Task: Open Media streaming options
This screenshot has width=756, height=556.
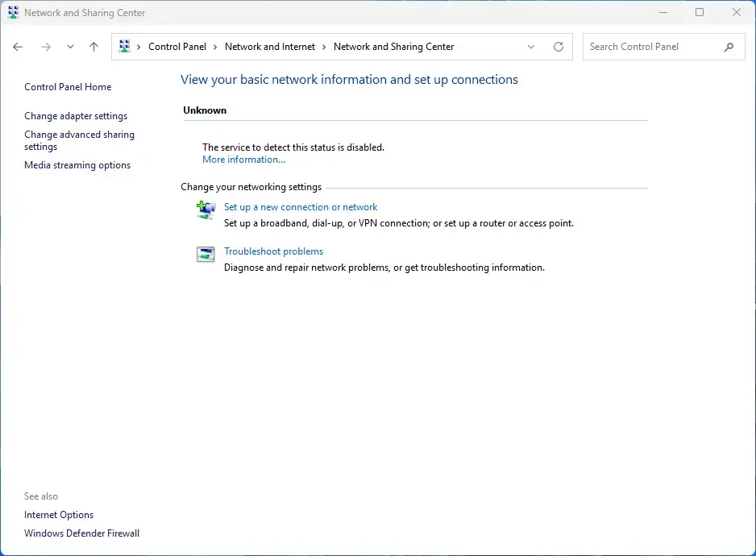Action: (77, 165)
